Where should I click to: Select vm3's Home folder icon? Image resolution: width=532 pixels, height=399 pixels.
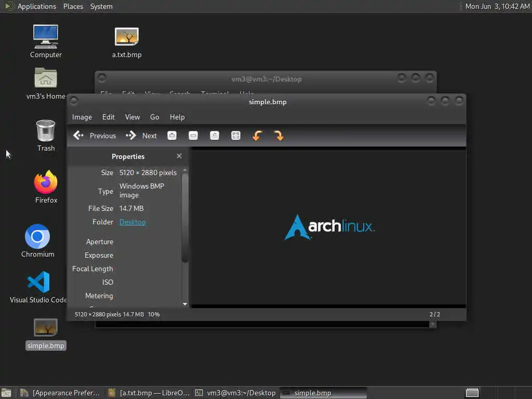(46, 84)
